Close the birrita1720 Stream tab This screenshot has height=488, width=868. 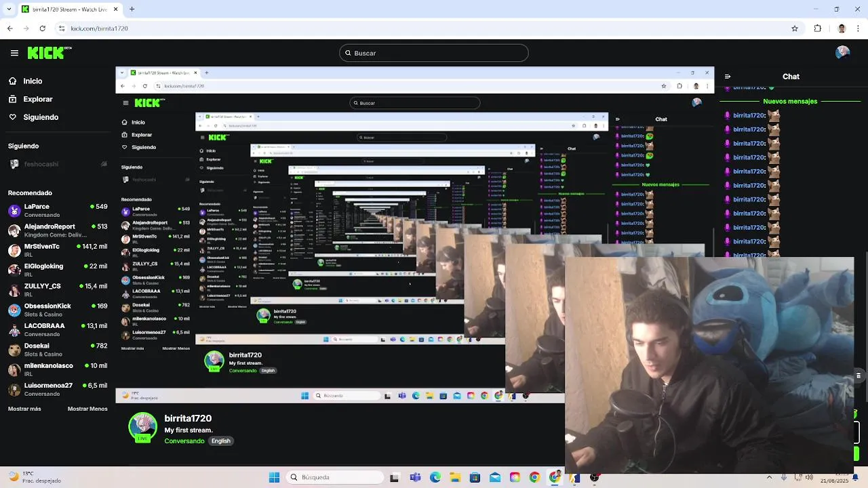115,9
